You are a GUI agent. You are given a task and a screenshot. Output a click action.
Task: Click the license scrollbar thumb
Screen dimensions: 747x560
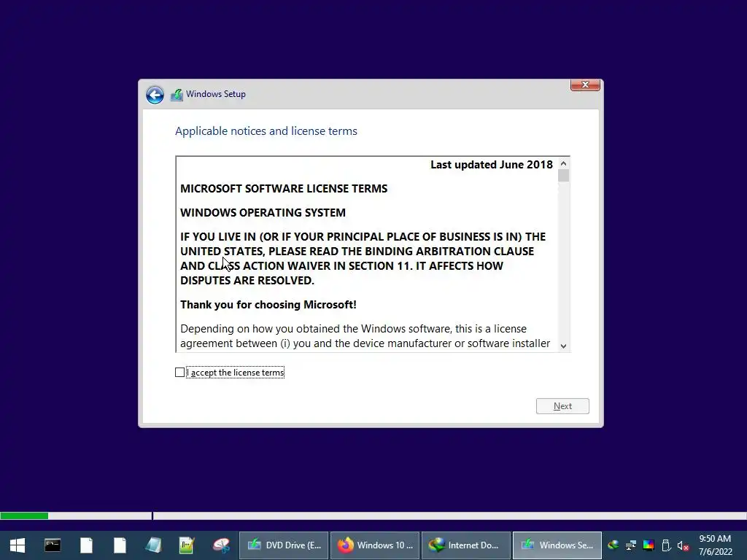click(x=564, y=176)
